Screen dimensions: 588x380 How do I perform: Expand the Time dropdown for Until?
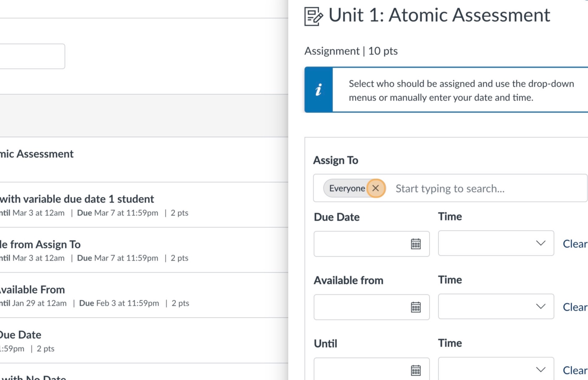click(496, 370)
